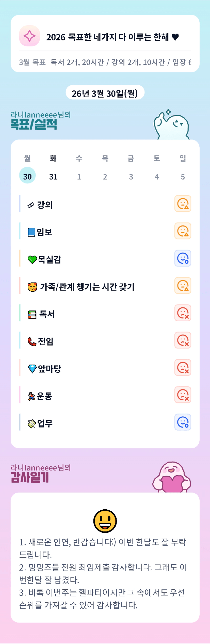
Task: Click the red failed face for 앞마당
Action: click(x=183, y=368)
